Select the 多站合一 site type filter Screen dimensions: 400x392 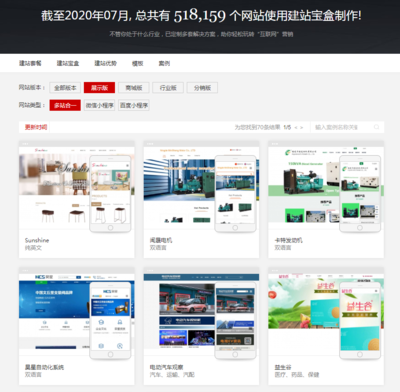click(x=65, y=105)
